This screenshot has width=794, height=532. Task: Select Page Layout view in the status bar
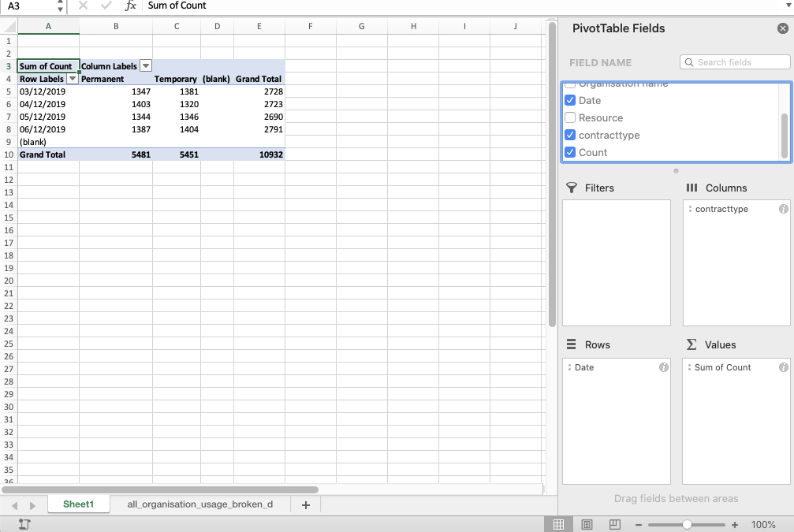click(x=586, y=524)
